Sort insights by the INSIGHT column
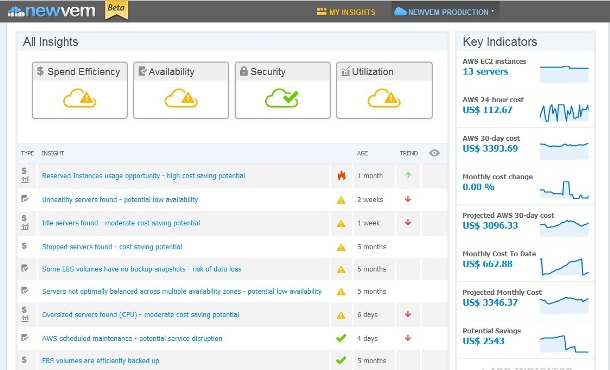 click(53, 153)
